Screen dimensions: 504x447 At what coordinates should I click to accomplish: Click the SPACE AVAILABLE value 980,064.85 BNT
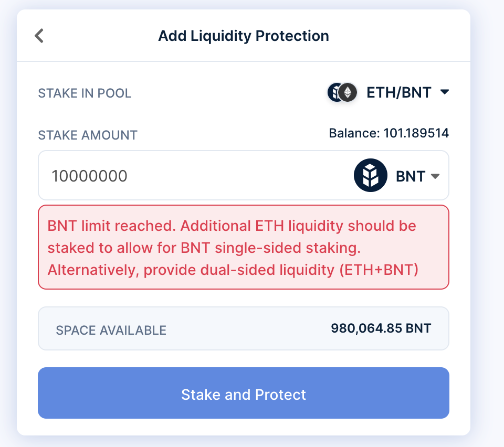pos(382,328)
